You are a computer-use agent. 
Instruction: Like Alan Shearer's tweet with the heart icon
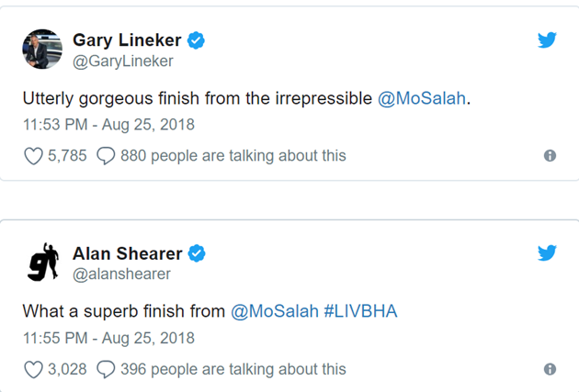[33, 369]
